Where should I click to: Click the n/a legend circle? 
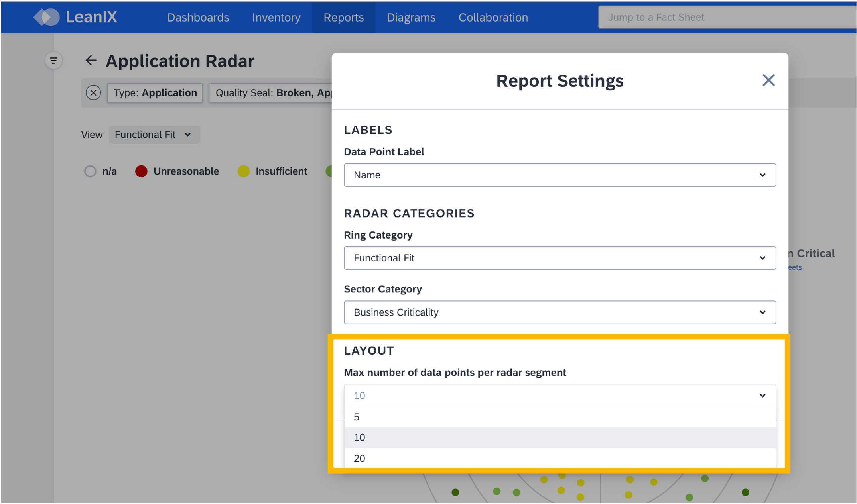click(90, 171)
